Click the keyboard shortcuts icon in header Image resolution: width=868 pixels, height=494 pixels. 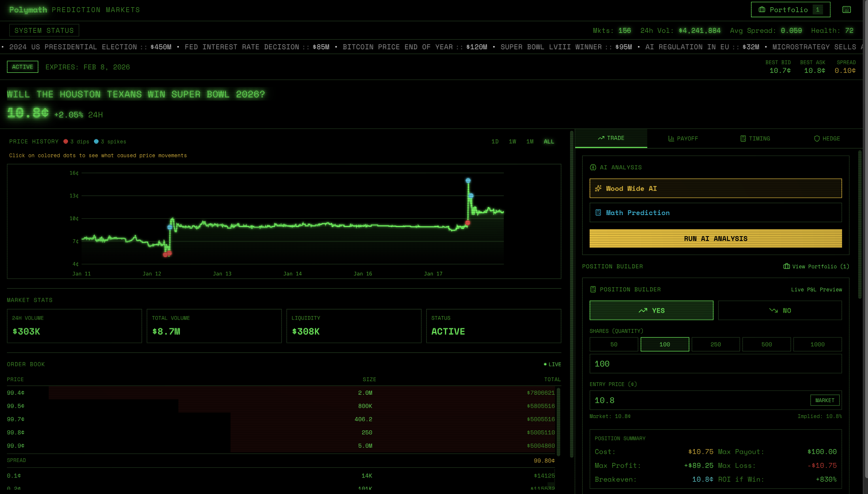846,9
